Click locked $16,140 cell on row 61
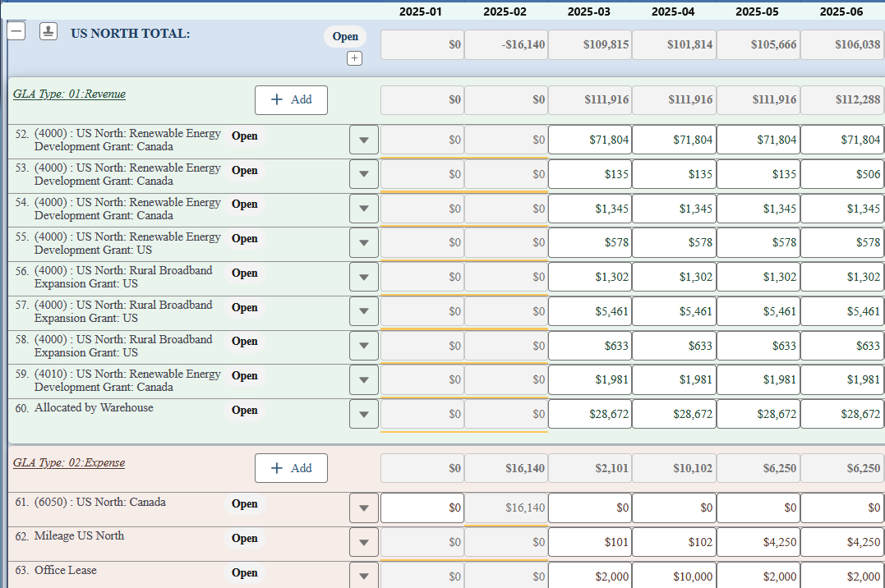This screenshot has width=885, height=588. click(506, 508)
